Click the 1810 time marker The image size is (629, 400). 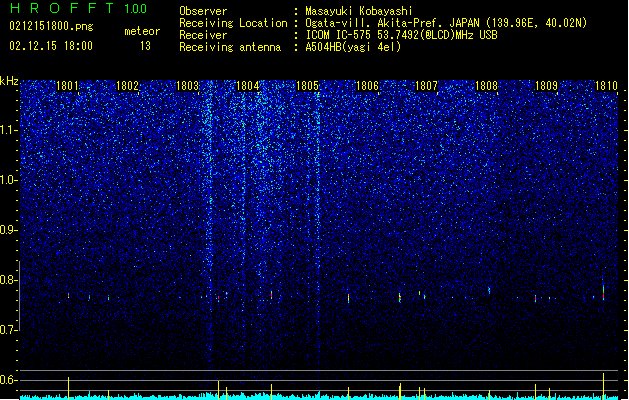tap(606, 85)
